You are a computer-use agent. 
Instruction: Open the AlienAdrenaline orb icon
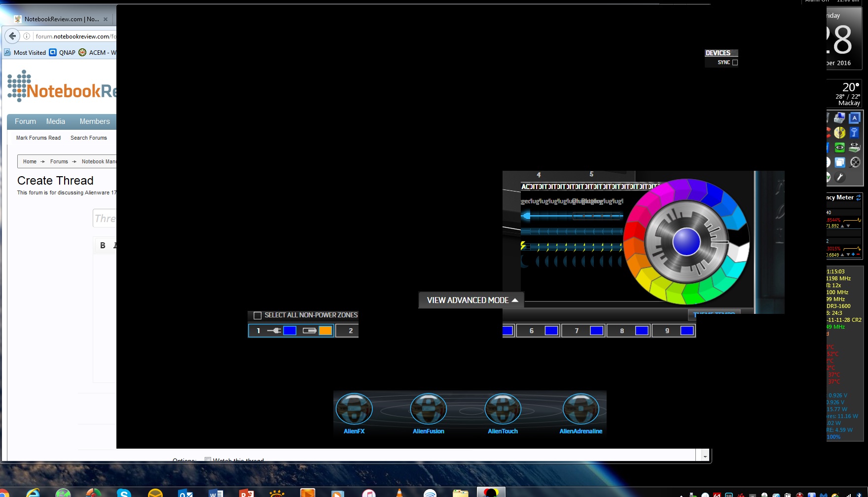[581, 409]
